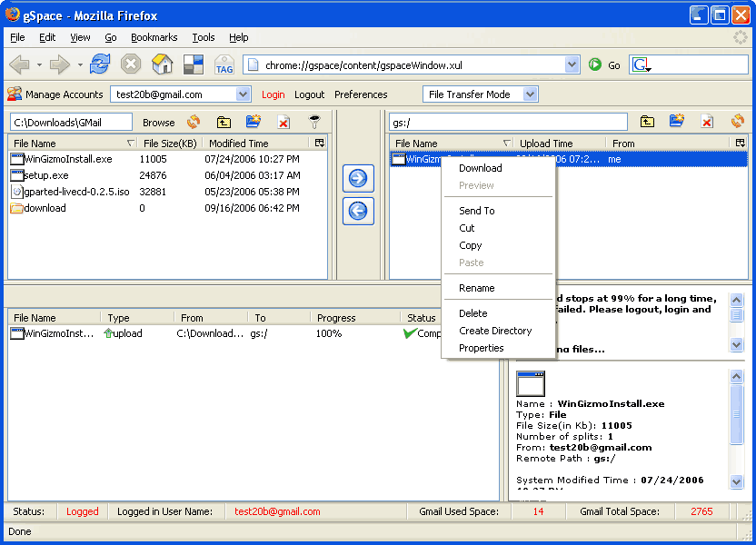Open column picker in remote file pane
The height and width of the screenshot is (545, 756).
[x=740, y=143]
